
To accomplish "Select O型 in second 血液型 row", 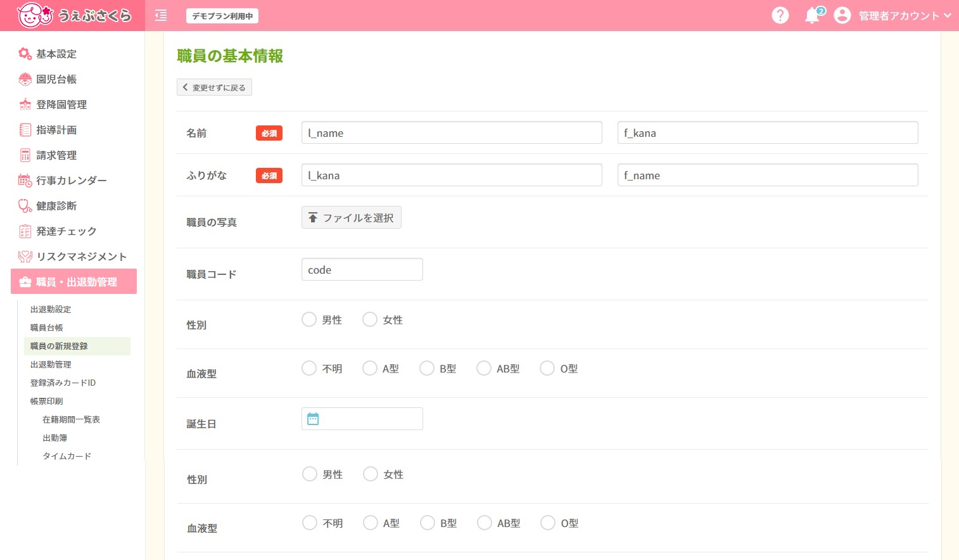I will [x=548, y=523].
